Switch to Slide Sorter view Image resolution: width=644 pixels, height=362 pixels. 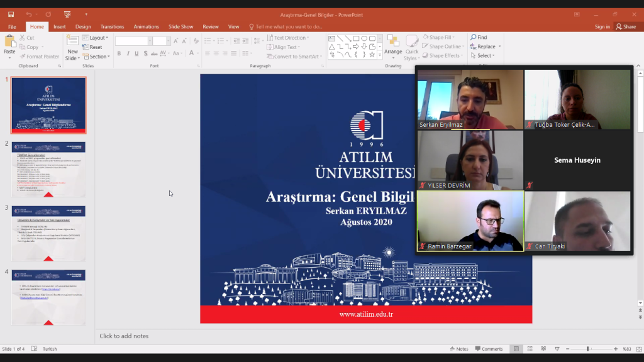click(x=529, y=349)
